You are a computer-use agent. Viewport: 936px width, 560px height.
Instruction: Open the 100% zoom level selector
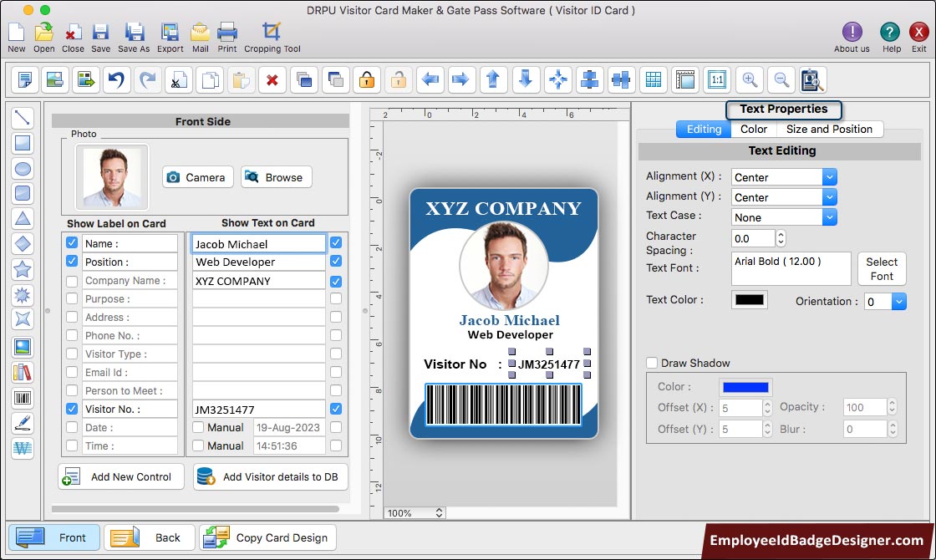tap(415, 513)
